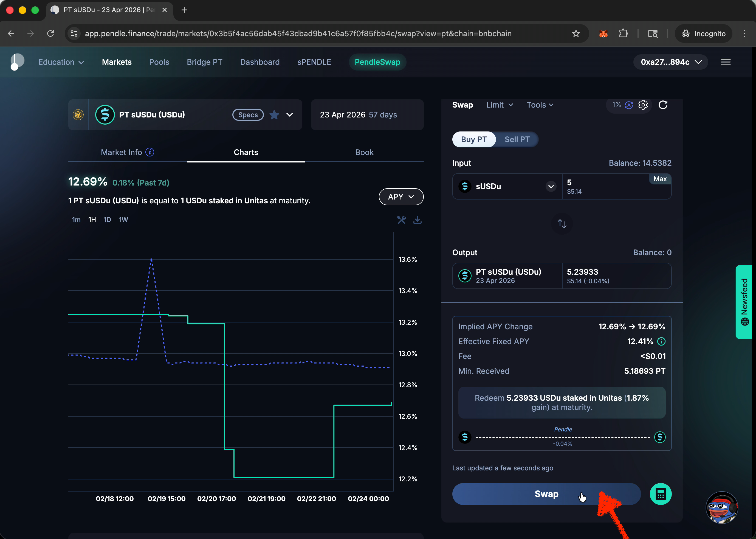
Task: Refresh swap quote with circular arrow
Action: (x=663, y=105)
